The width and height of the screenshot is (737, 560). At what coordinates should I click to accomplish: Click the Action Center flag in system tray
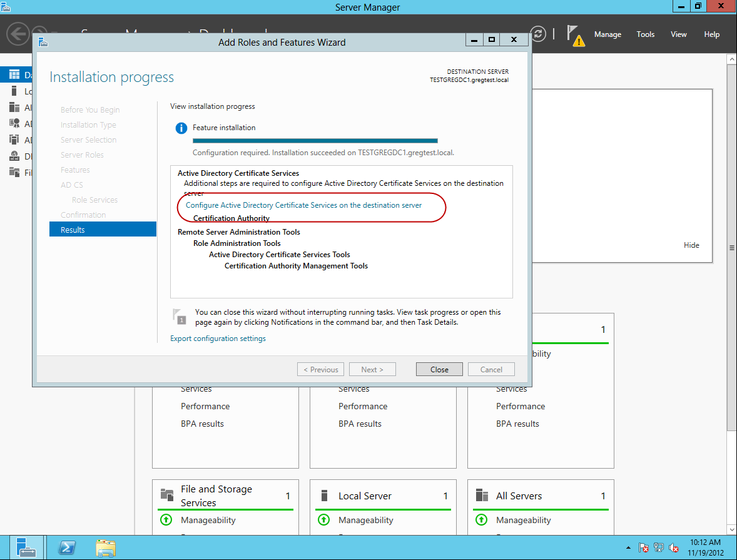click(x=643, y=547)
